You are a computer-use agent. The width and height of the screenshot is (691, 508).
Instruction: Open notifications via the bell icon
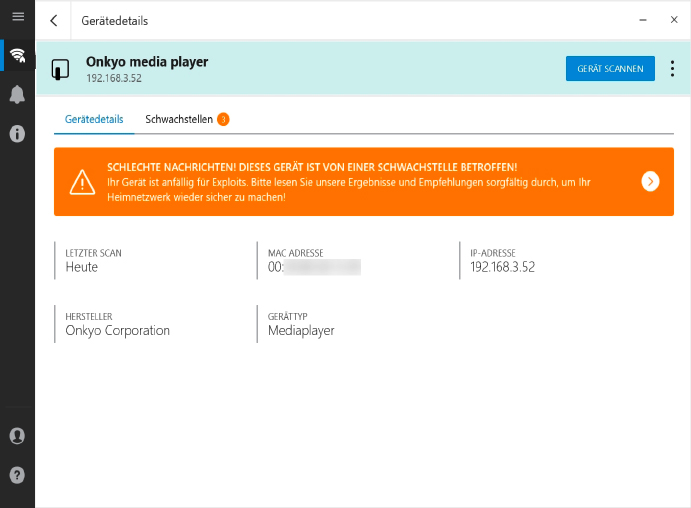coord(17,94)
